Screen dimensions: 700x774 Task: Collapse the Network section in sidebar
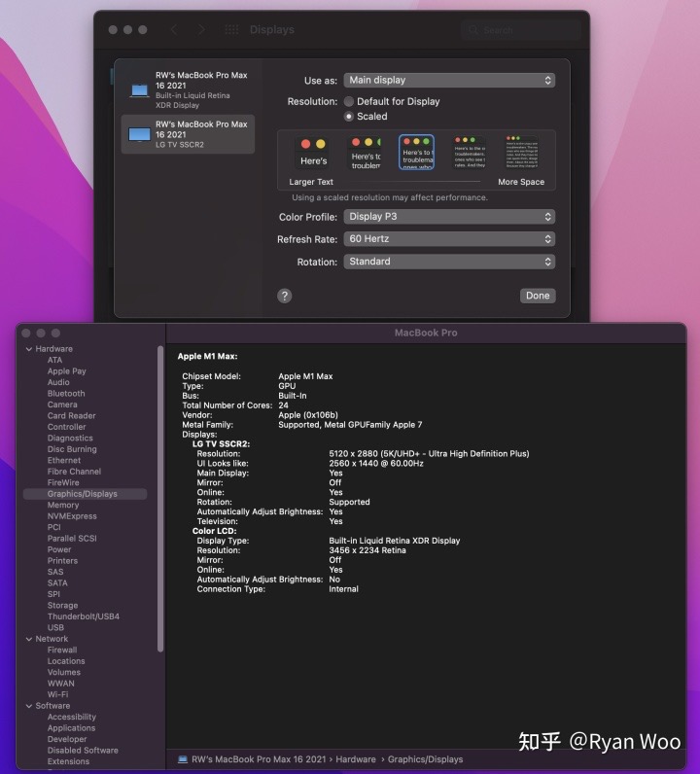pyautogui.click(x=28, y=639)
